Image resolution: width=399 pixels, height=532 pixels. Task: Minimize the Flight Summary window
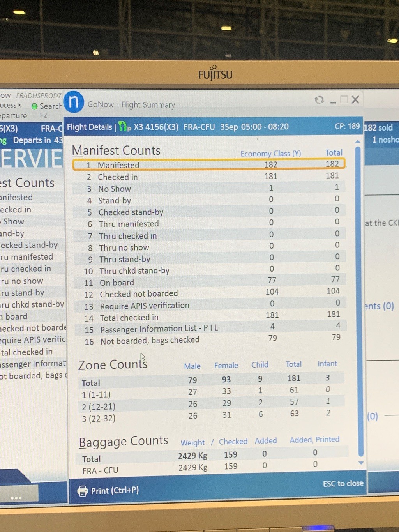pyautogui.click(x=333, y=101)
